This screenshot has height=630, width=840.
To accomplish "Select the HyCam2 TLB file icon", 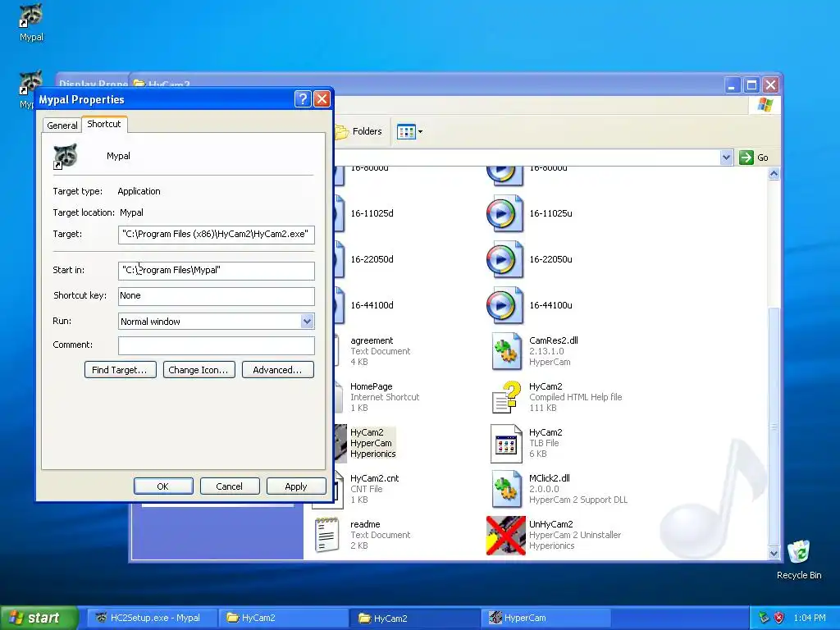I will (x=506, y=444).
